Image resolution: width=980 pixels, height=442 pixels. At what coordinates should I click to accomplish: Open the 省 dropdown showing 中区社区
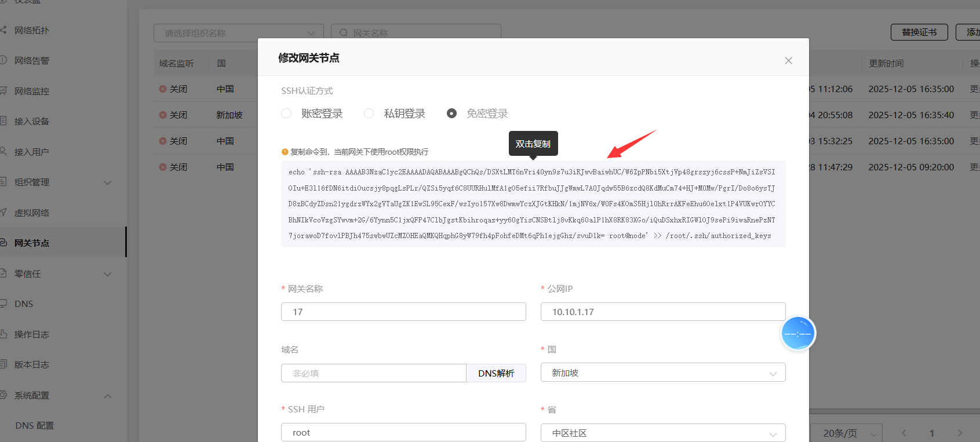663,433
